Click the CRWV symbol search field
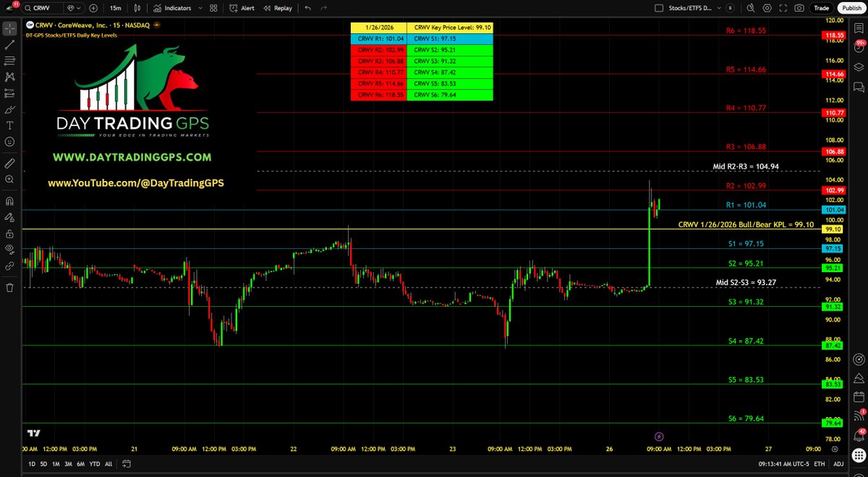This screenshot has height=477, width=868. 40,8
